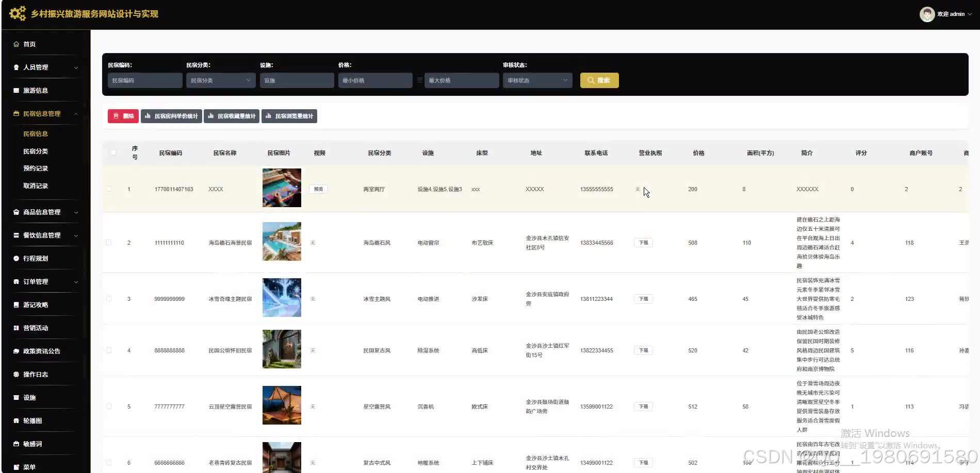The height and width of the screenshot is (473, 980).
Task: Click the icon beside 菜单
Action: pyautogui.click(x=16, y=467)
